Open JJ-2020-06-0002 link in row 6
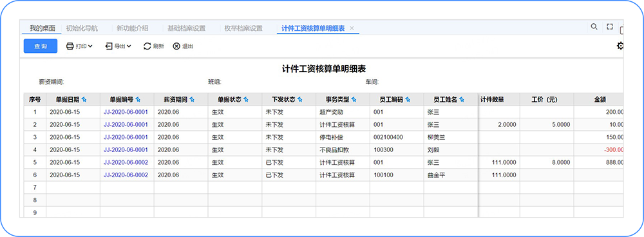Viewport: 644px width, 237px height. [x=126, y=175]
